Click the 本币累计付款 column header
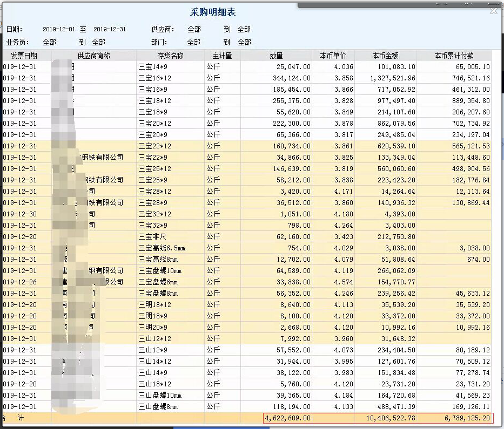Image resolution: width=504 pixels, height=429 pixels. 454,56
